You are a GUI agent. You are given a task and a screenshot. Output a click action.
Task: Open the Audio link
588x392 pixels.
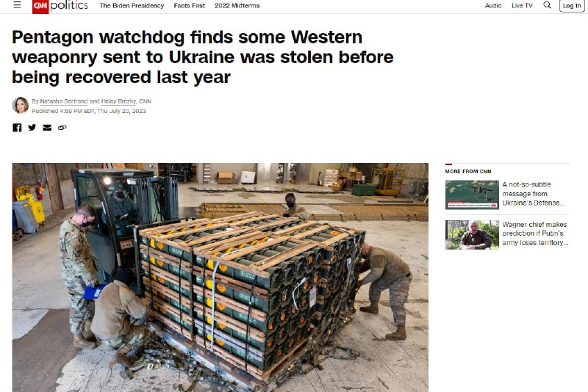tap(493, 6)
